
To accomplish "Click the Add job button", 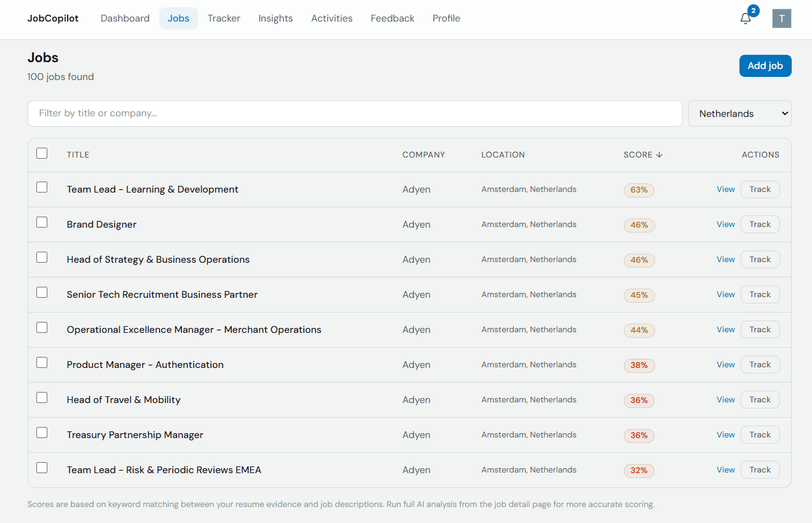I will pos(765,66).
